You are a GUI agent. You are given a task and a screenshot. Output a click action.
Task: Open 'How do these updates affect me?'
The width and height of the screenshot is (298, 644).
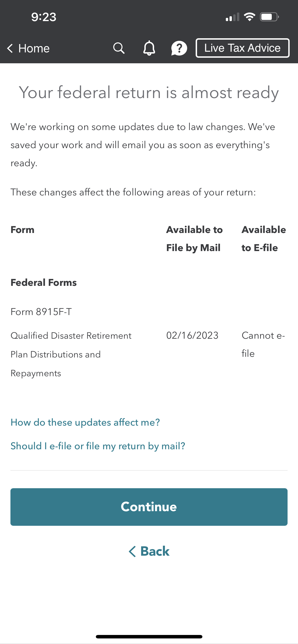pyautogui.click(x=85, y=423)
